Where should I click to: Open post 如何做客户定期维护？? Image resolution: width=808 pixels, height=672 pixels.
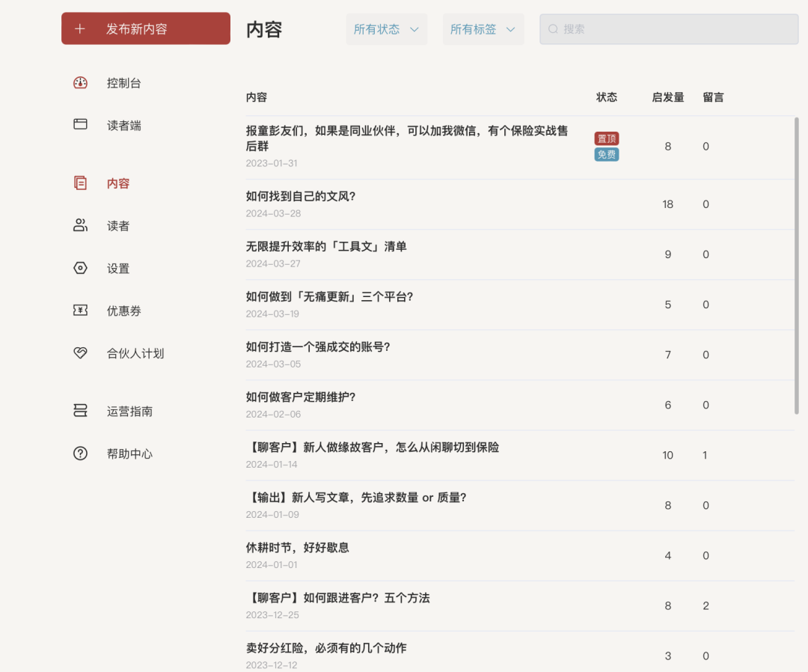(x=301, y=397)
